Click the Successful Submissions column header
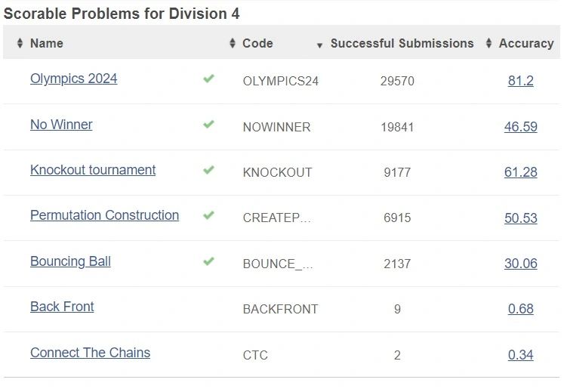 pyautogui.click(x=402, y=43)
